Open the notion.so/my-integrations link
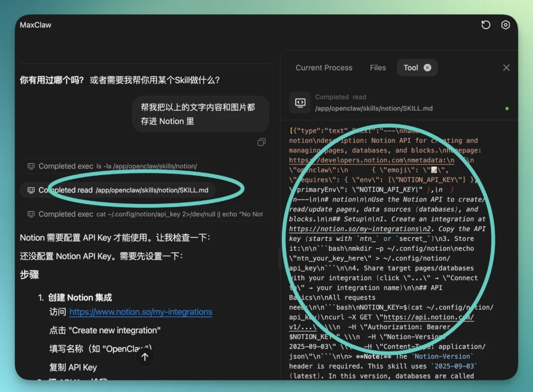The image size is (533, 392). (141, 312)
